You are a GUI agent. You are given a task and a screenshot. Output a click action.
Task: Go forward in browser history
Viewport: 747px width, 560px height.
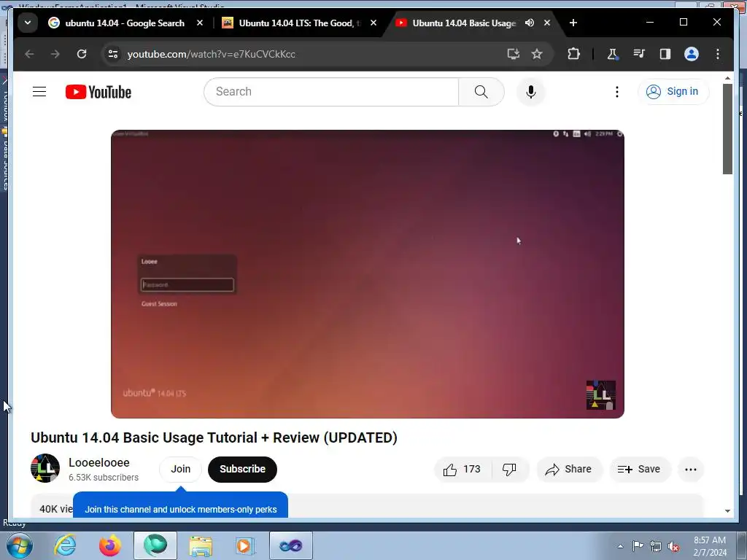[55, 54]
